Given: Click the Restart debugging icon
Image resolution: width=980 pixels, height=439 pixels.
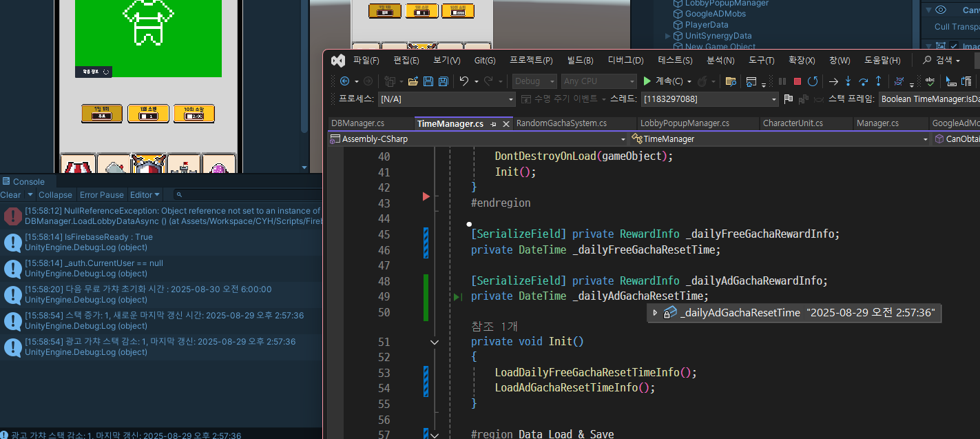Looking at the screenshot, I should (813, 81).
